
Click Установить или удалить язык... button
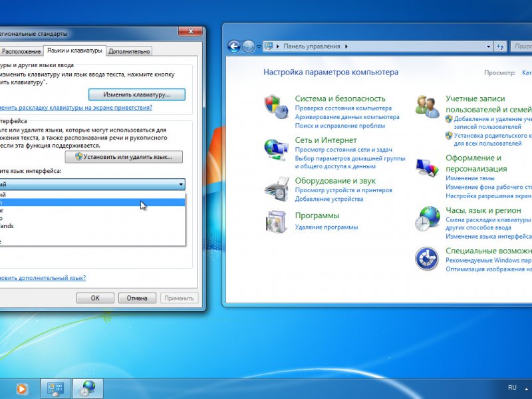[x=124, y=157]
